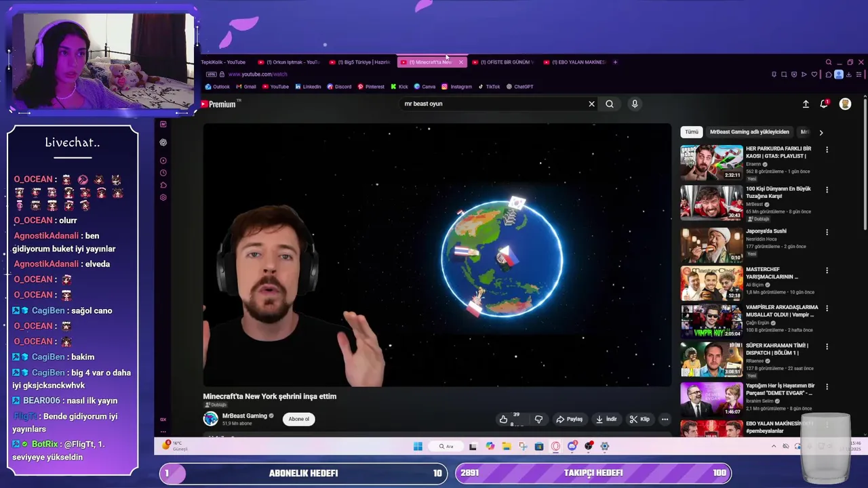Screen dimensions: 868x488
Task: Select MrBeast Gaming adlı yükleyiciden chip
Action: pyautogui.click(x=749, y=132)
